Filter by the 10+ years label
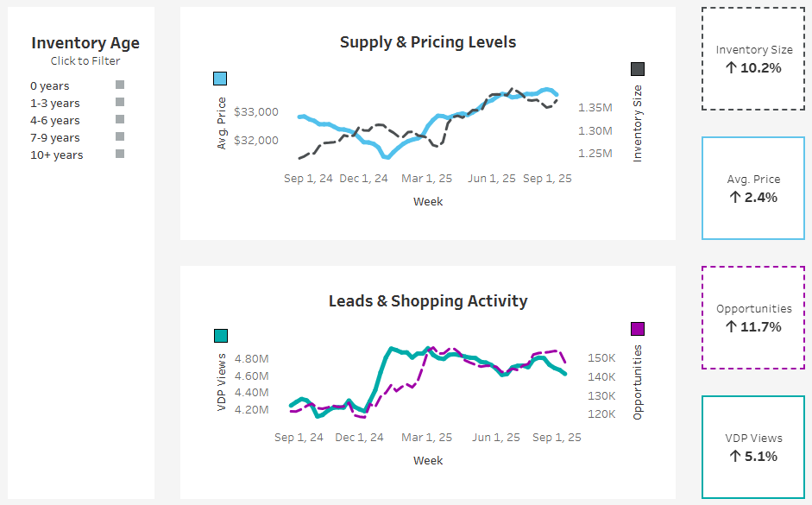Viewport: 812px width, 505px height. tap(56, 155)
